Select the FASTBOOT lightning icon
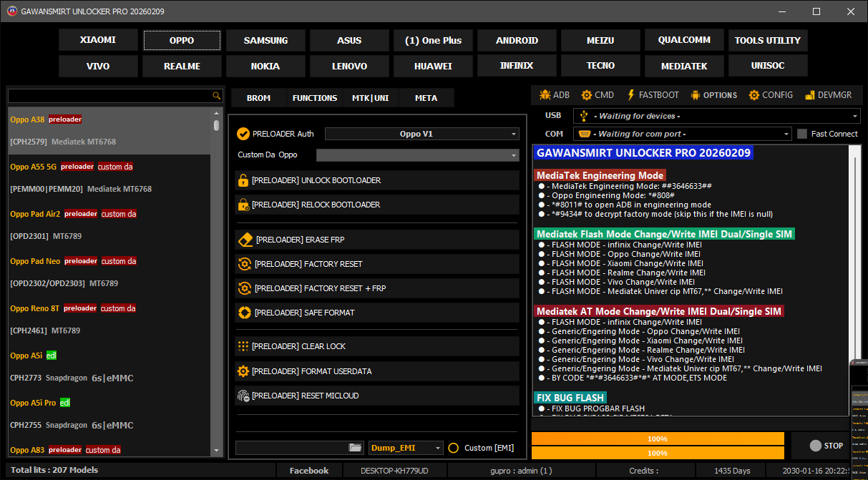Viewport: 868px width, 480px height. [630, 95]
